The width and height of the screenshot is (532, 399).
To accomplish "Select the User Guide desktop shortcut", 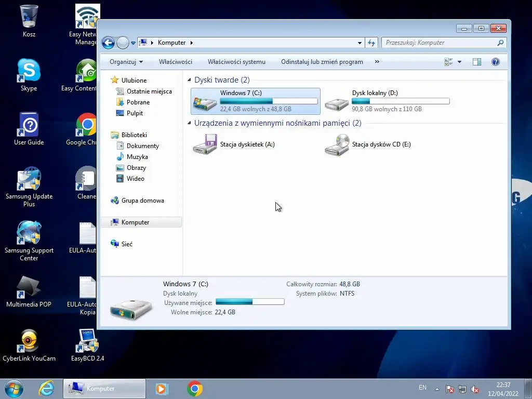I will click(x=29, y=129).
